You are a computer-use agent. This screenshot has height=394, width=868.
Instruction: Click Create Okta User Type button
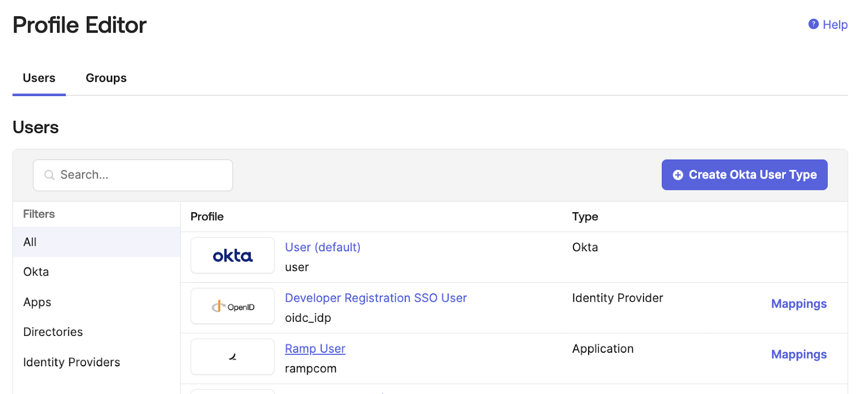tap(744, 175)
